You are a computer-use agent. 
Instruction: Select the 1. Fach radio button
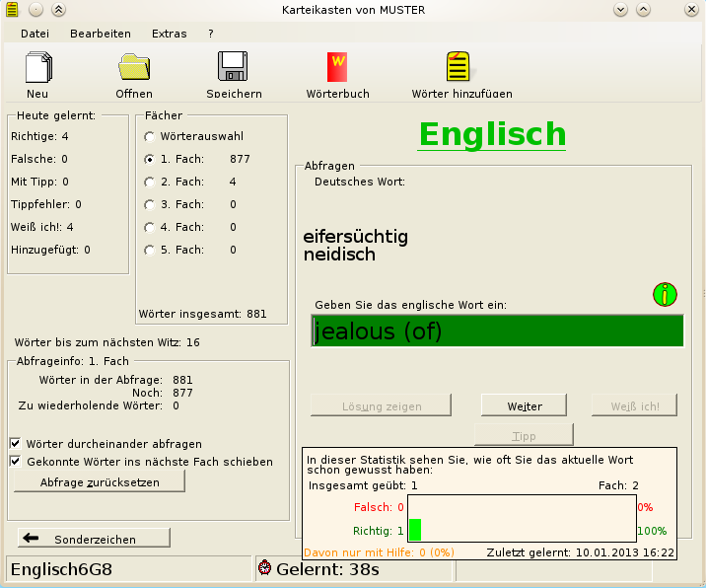click(149, 159)
